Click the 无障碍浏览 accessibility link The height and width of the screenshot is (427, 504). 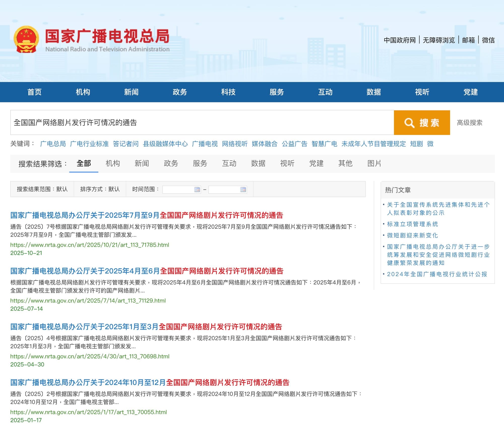(439, 40)
